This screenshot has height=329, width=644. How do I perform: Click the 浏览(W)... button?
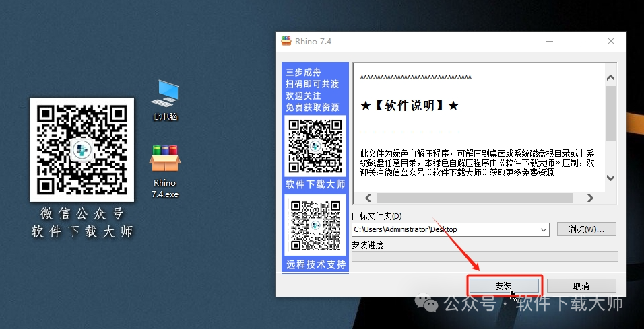tap(587, 229)
